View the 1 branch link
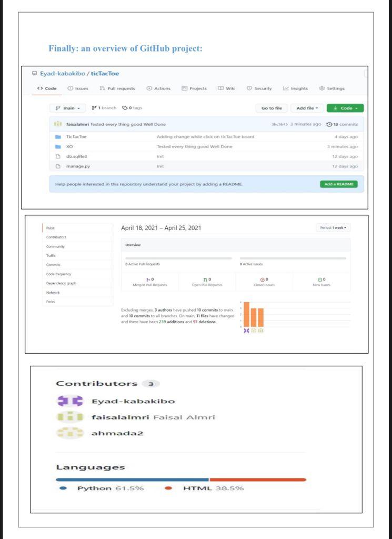Image resolution: width=392 pixels, height=539 pixels. tap(104, 108)
